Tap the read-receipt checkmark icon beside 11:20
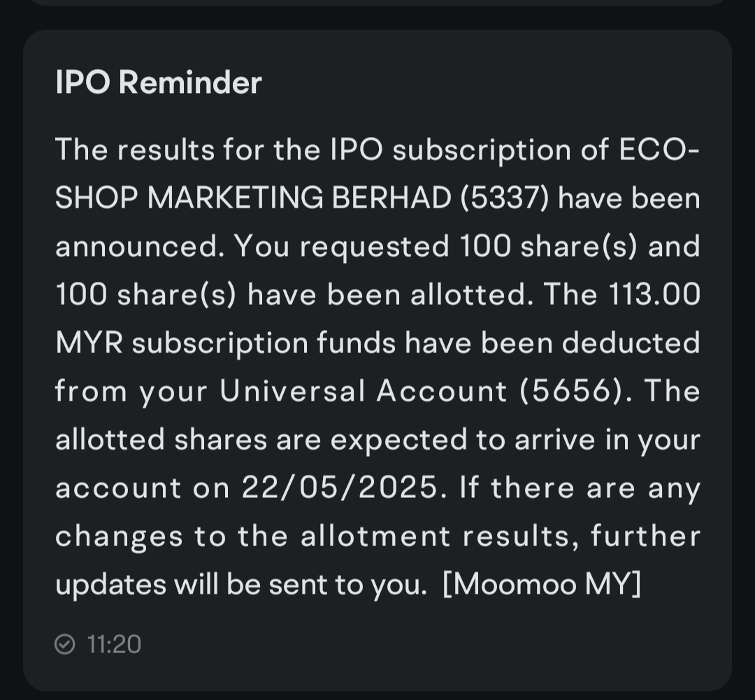 [x=64, y=644]
